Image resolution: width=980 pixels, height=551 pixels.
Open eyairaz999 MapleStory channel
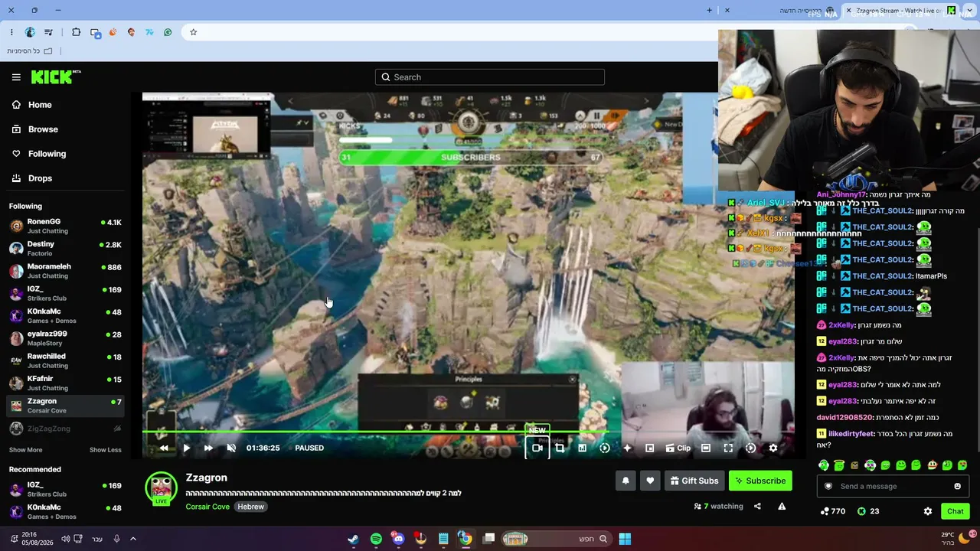pyautogui.click(x=65, y=337)
